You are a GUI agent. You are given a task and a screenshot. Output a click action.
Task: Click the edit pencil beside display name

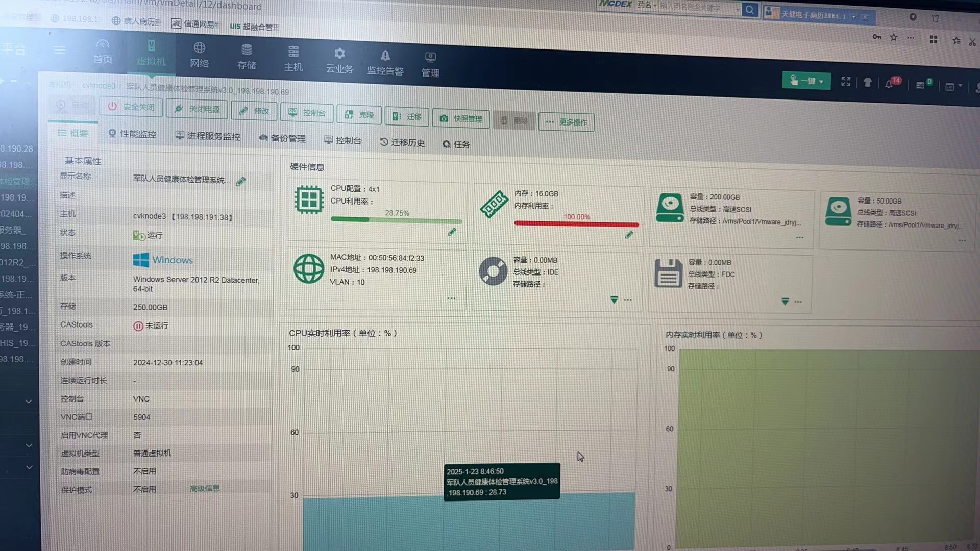pos(241,182)
